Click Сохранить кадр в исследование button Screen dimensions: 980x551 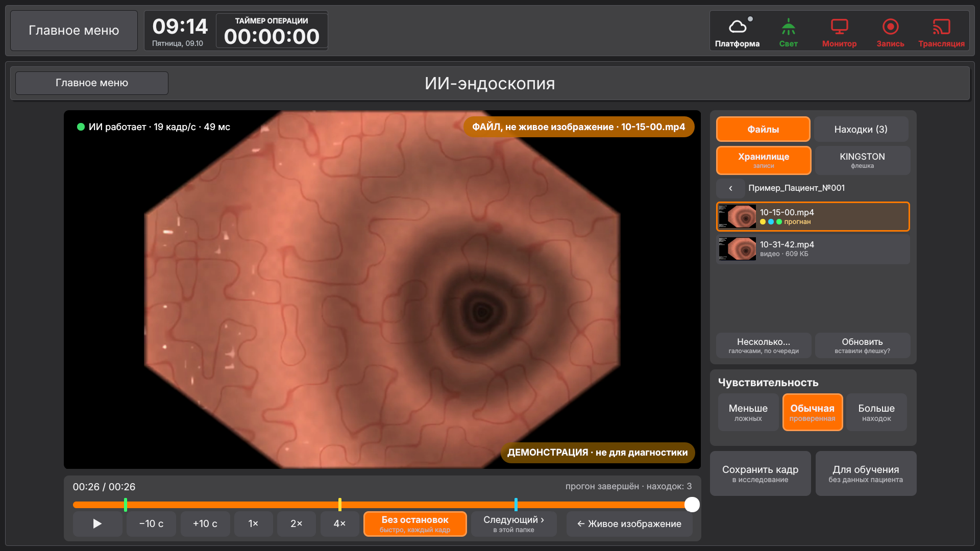(760, 473)
